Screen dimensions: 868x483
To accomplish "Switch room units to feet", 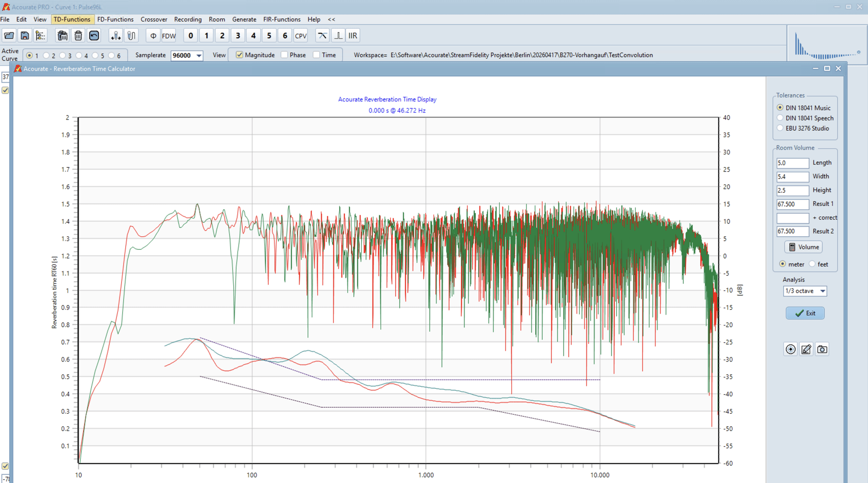I will point(812,264).
